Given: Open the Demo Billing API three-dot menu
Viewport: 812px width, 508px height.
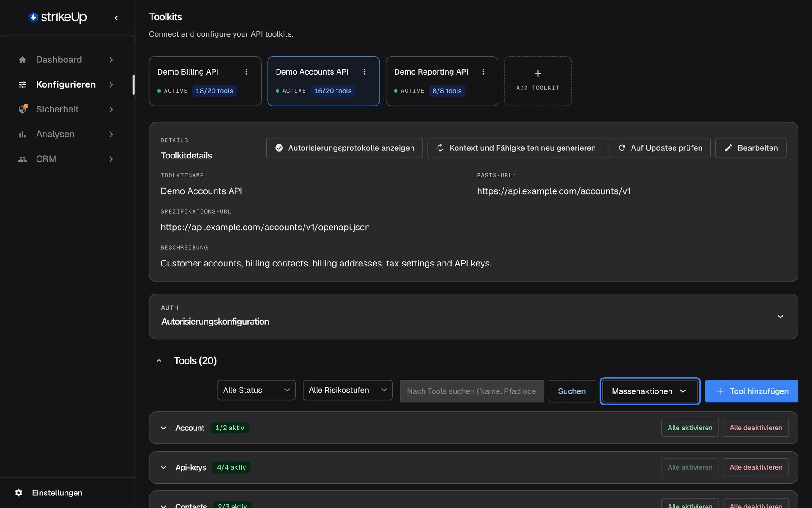Looking at the screenshot, I should tap(246, 72).
